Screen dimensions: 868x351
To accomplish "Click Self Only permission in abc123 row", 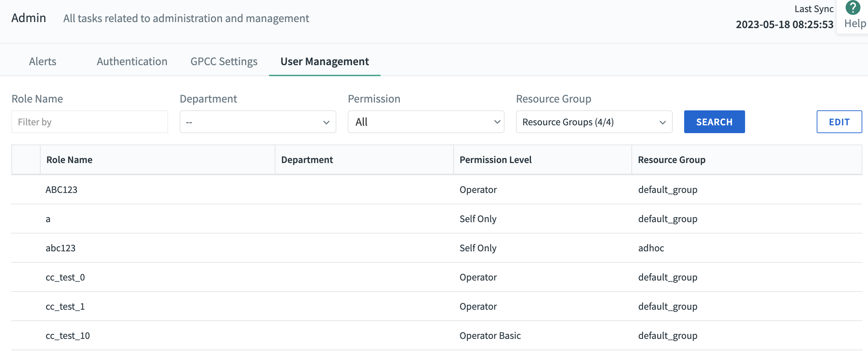I will pos(478,248).
